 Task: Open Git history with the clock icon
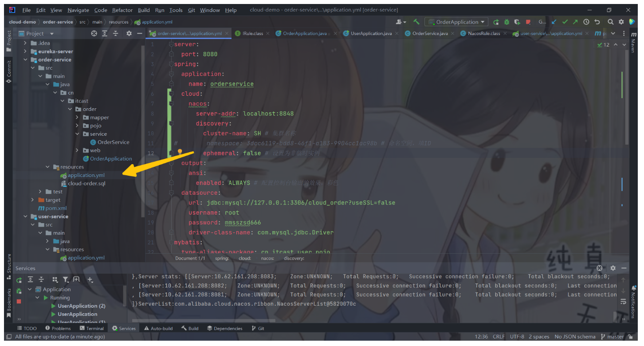pos(586,22)
